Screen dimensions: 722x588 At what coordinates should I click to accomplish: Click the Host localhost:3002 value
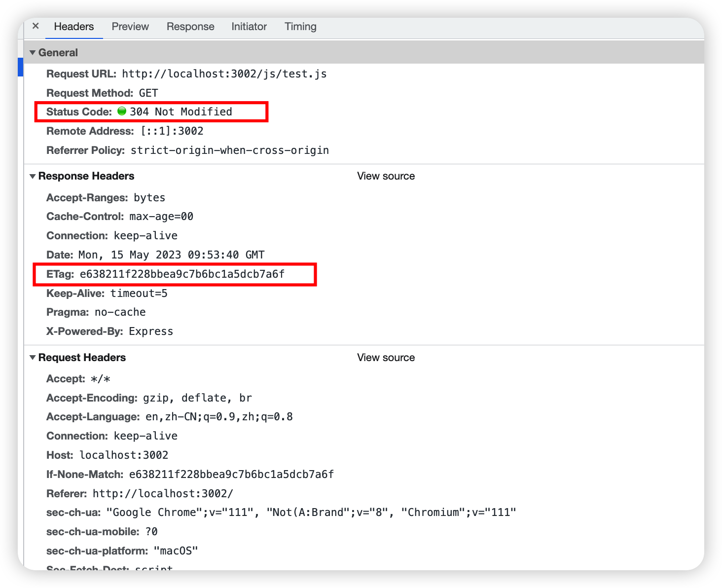point(124,455)
